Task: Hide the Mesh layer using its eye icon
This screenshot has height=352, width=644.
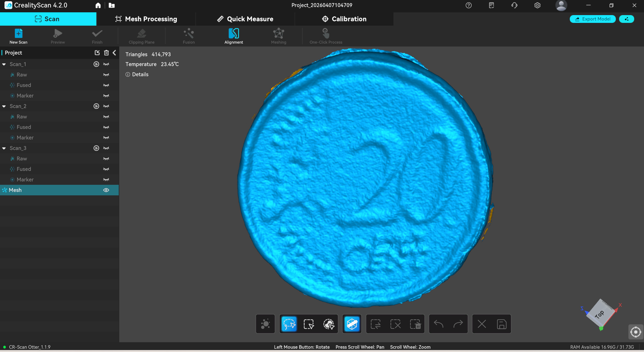Action: point(106,190)
